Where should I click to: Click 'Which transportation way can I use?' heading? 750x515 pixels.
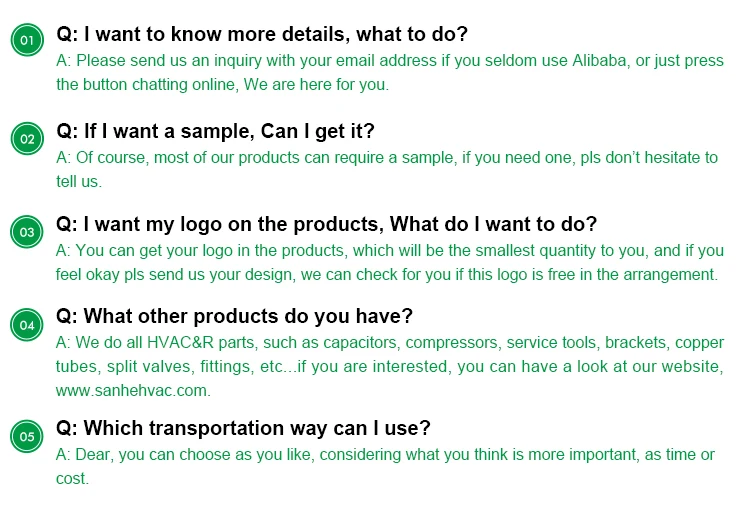point(243,428)
